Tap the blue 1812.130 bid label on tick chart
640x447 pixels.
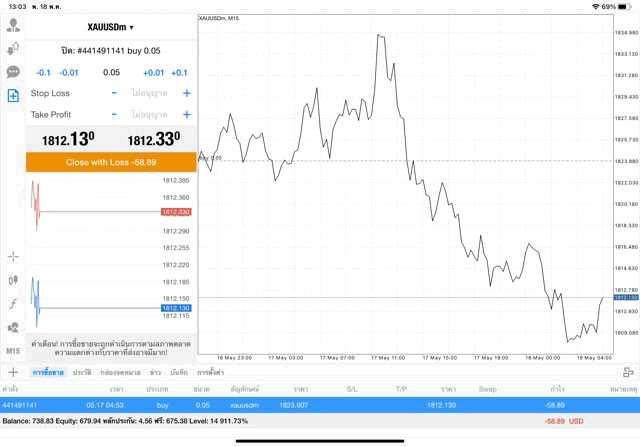176,308
